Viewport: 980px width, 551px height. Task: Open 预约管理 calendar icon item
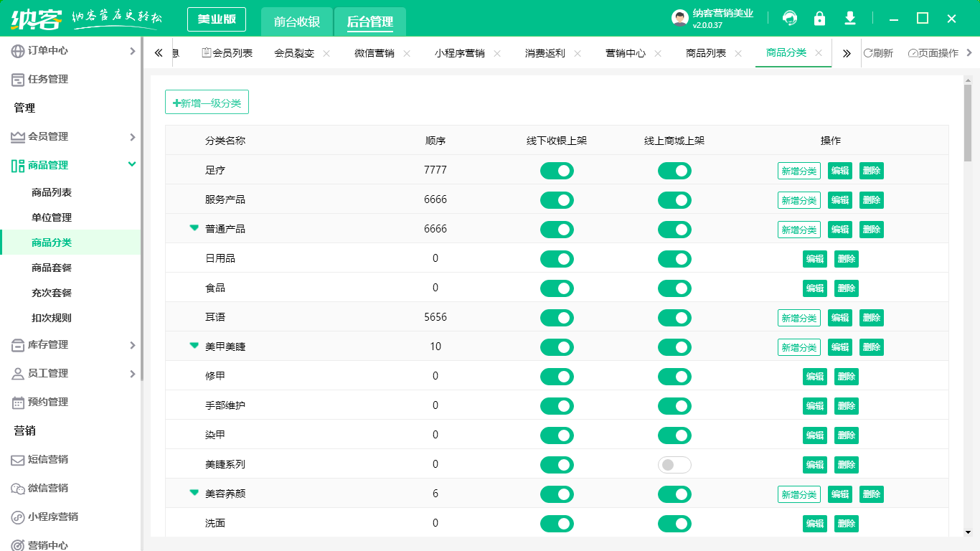pos(18,402)
